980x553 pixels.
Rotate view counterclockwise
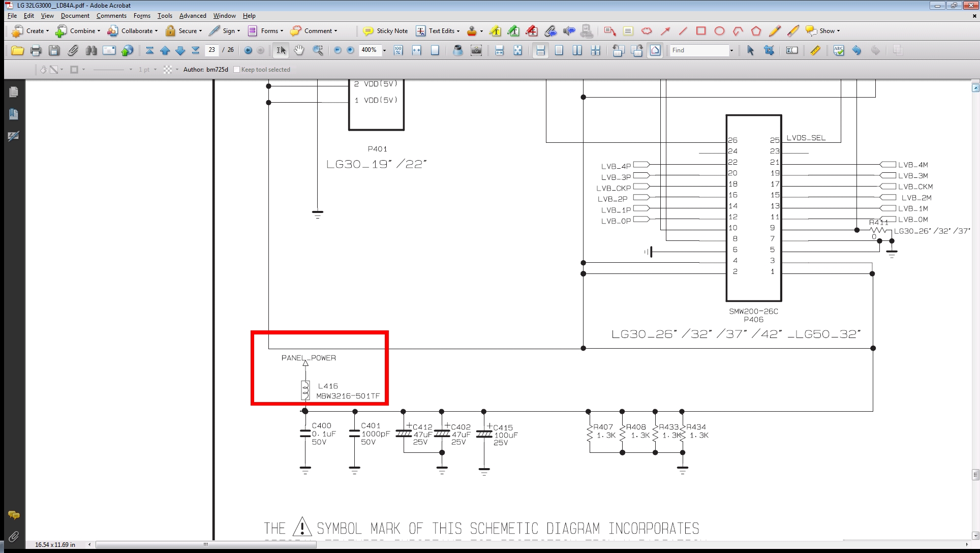[x=618, y=50]
